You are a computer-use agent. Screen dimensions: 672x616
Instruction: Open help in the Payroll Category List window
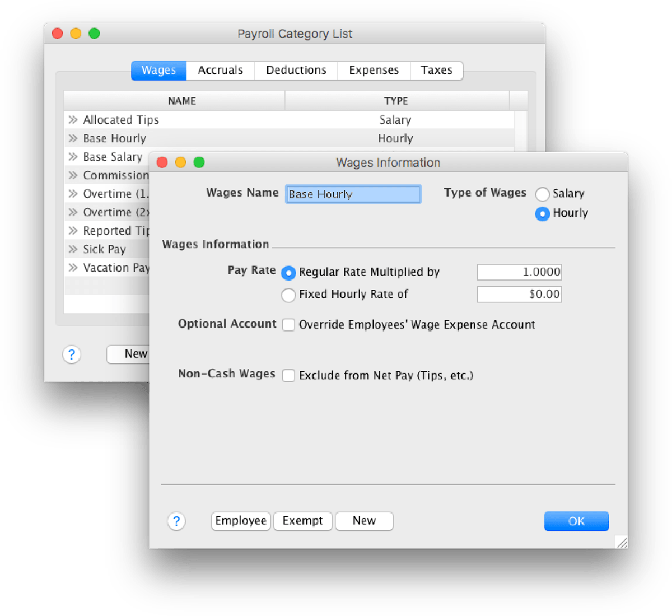[71, 354]
